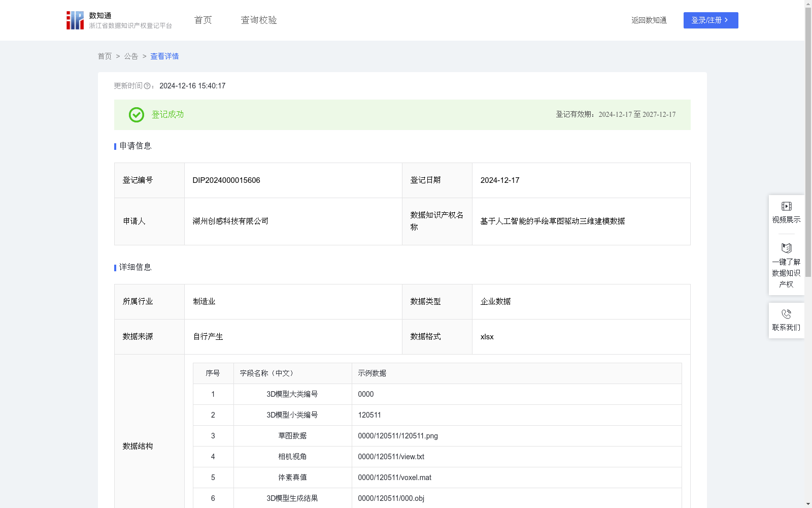The width and height of the screenshot is (812, 508).
Task: Select the 登记日期 value 2024-12-17
Action: [500, 180]
